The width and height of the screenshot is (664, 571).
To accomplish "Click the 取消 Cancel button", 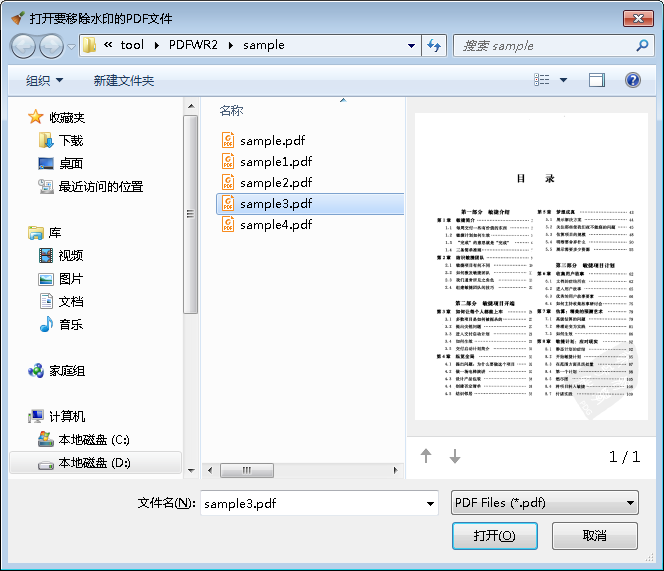I will click(595, 536).
